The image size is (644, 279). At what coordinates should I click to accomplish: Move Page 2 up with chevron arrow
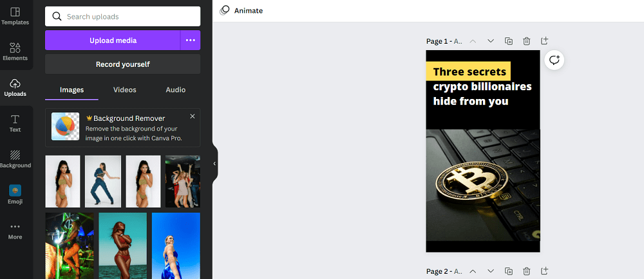(473, 271)
